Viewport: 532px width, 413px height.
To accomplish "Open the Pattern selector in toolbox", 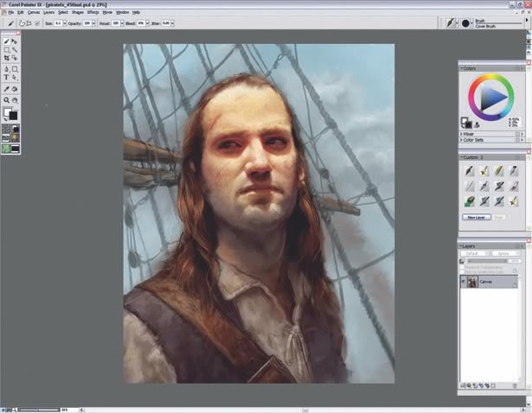I will [x=6, y=137].
